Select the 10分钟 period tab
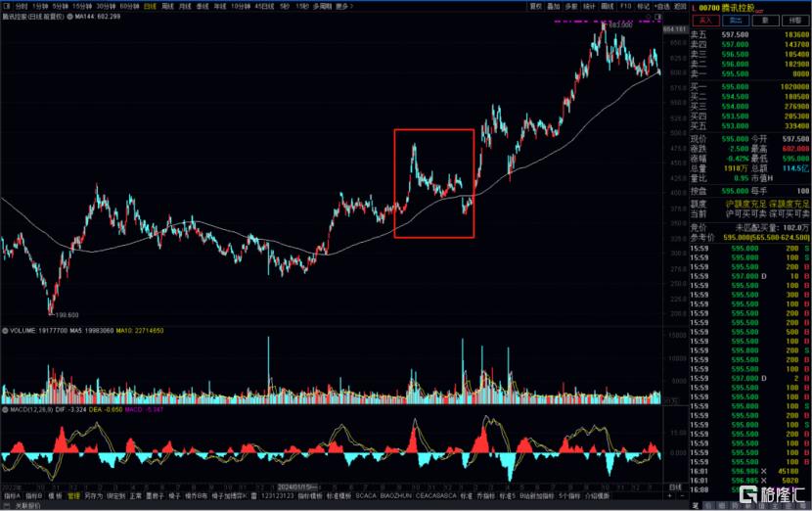The height and width of the screenshot is (511, 812). (x=241, y=6)
